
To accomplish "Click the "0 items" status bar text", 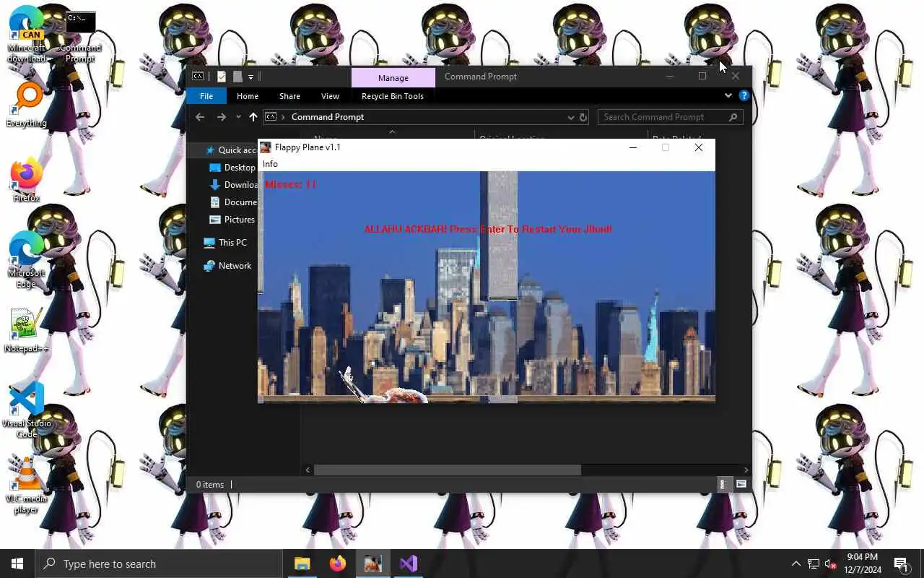I will 210,485.
